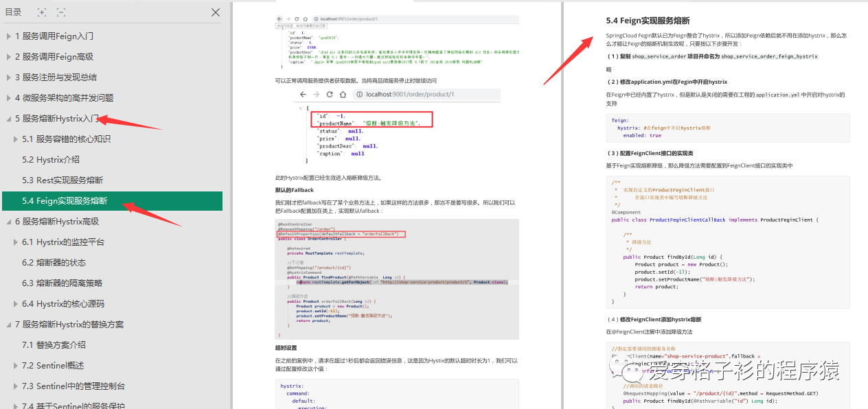
Task: Click the info icon in the localhost URL bar
Action: (x=360, y=94)
